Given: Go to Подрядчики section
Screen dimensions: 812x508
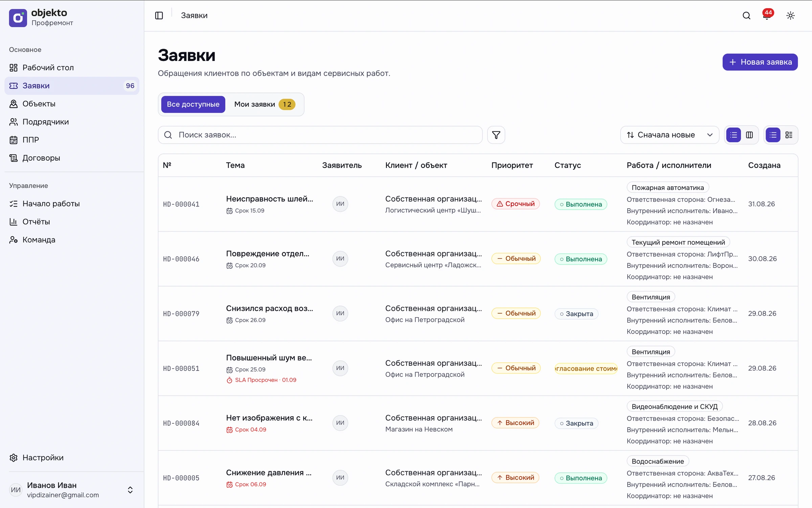Looking at the screenshot, I should tap(72, 122).
